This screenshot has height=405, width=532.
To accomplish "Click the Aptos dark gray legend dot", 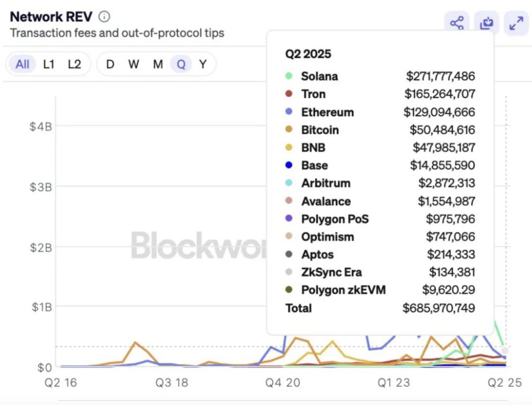I will coord(289,254).
